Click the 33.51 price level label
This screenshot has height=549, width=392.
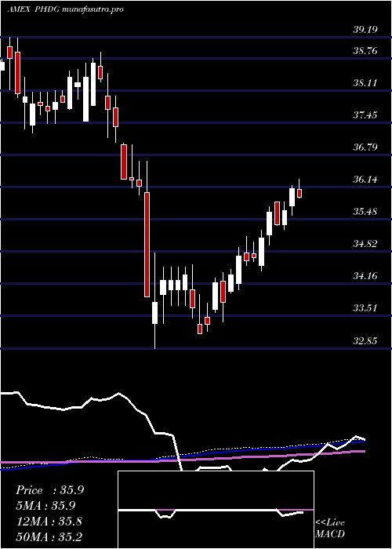[365, 308]
